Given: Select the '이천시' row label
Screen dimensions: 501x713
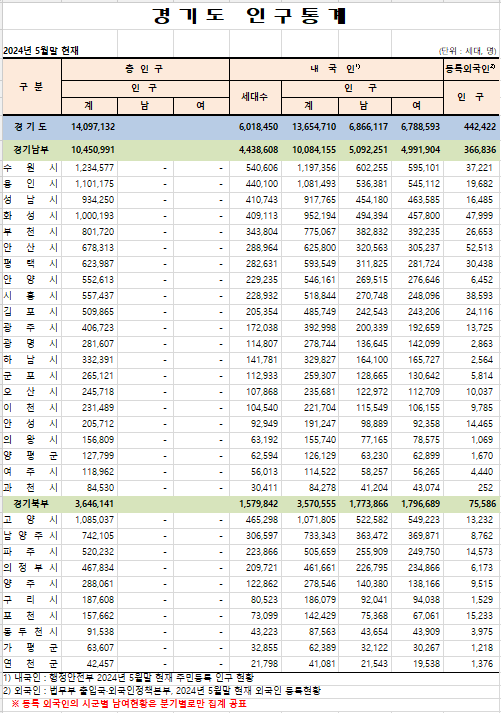Looking at the screenshot, I should tap(30, 408).
